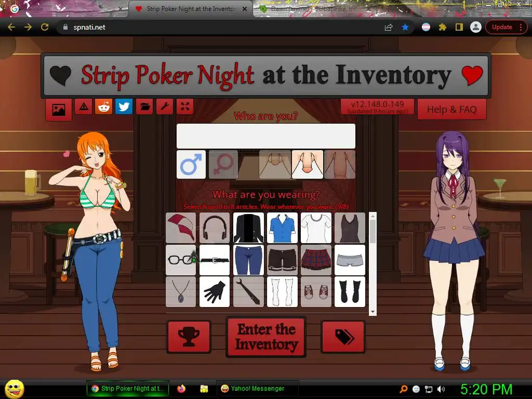Reload the page
The width and height of the screenshot is (532, 399).
tap(45, 27)
